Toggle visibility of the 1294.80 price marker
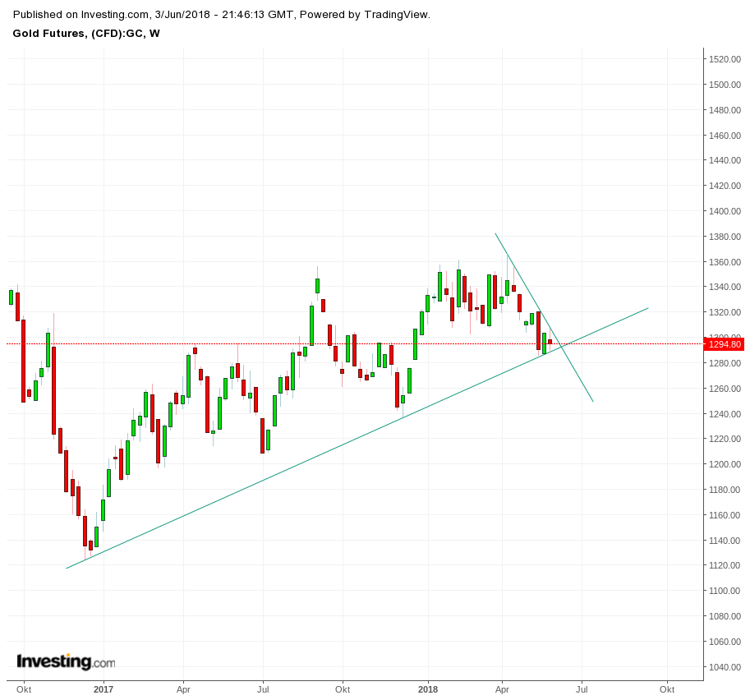Viewport: 750px width, 700px height. 723,343
